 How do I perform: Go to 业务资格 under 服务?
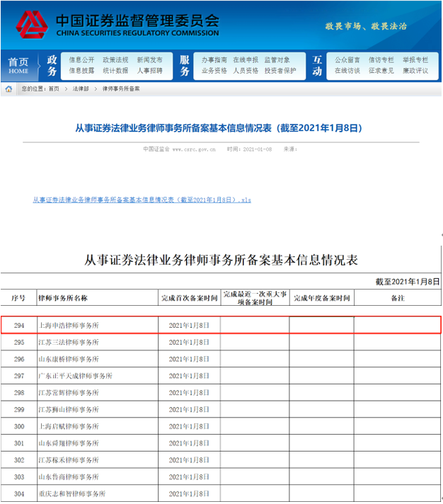pos(214,70)
